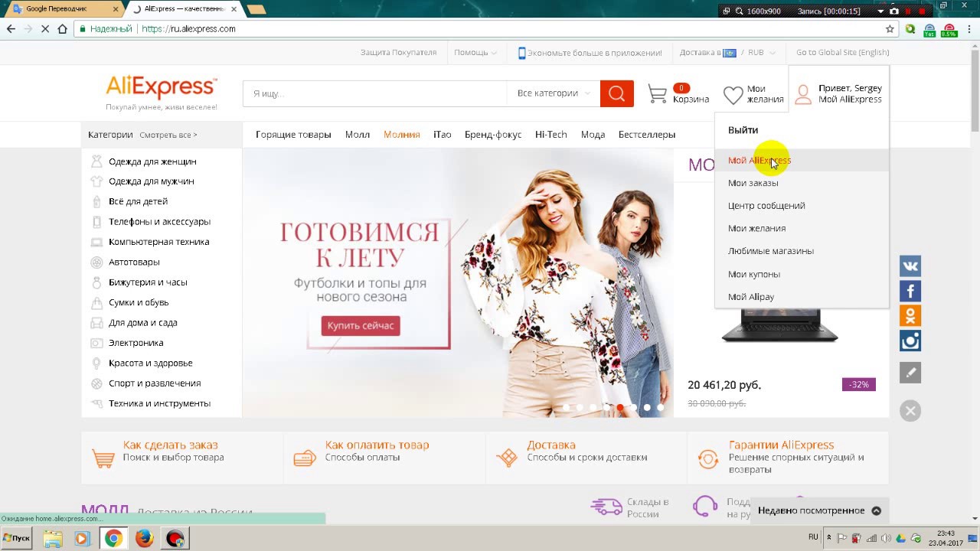This screenshot has height=551, width=980.
Task: Bookmark this page with star icon
Action: pyautogui.click(x=890, y=29)
